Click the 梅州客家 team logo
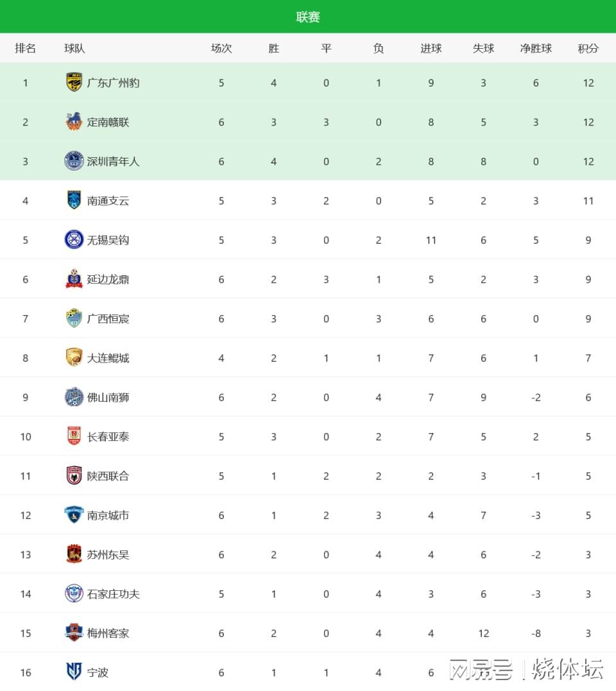The height and width of the screenshot is (691, 616). [x=74, y=633]
